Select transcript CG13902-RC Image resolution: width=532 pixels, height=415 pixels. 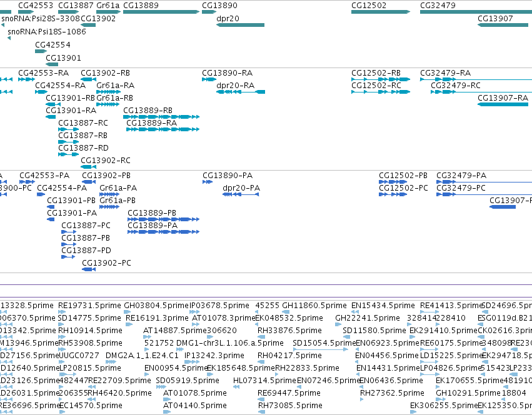point(88,167)
